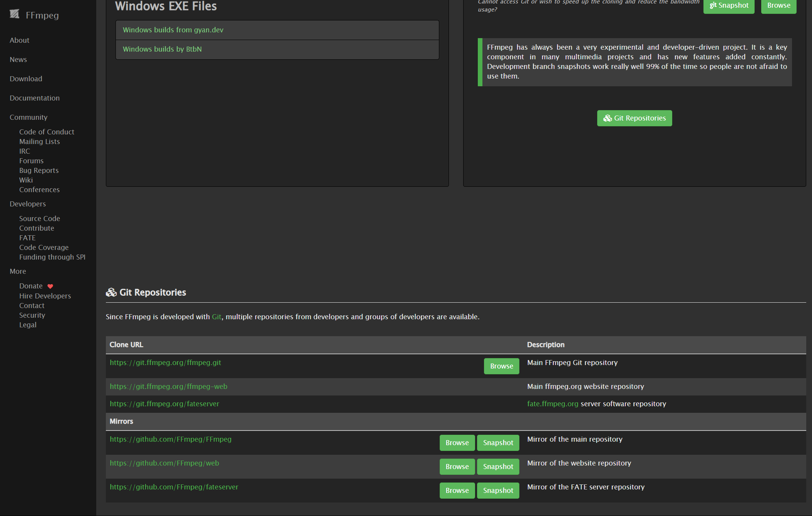Viewport: 812px width, 516px height.
Task: Click the Git link in intro sentence
Action: [216, 317]
